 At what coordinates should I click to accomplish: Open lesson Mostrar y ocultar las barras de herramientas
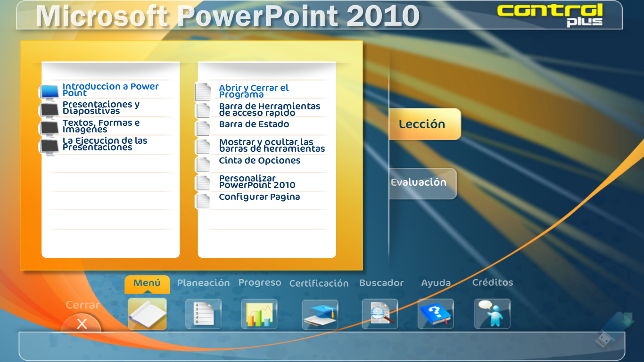pyautogui.click(x=272, y=145)
